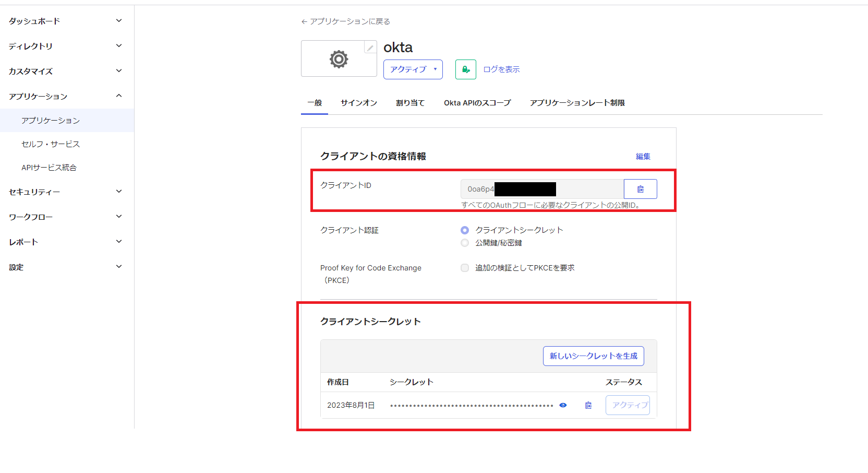Copy the Client ID to clipboard
Viewport: 868px width, 473px height.
(x=640, y=189)
